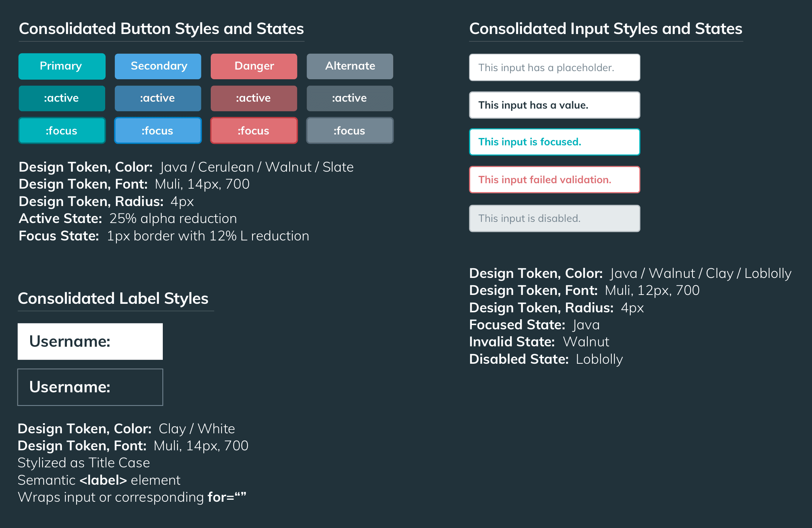Click the red :active state button
The image size is (812, 528).
254,98
